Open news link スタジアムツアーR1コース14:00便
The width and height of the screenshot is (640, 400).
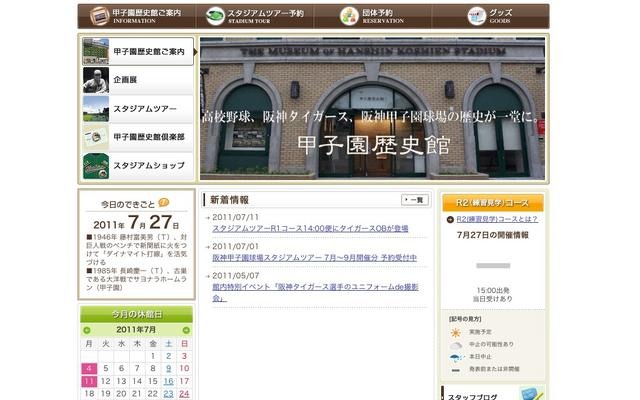[310, 229]
